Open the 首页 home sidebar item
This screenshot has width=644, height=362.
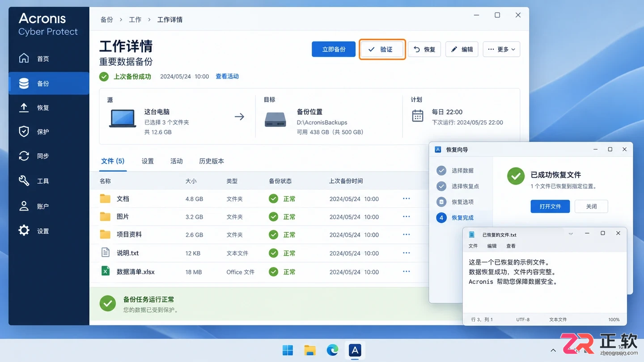(49, 59)
